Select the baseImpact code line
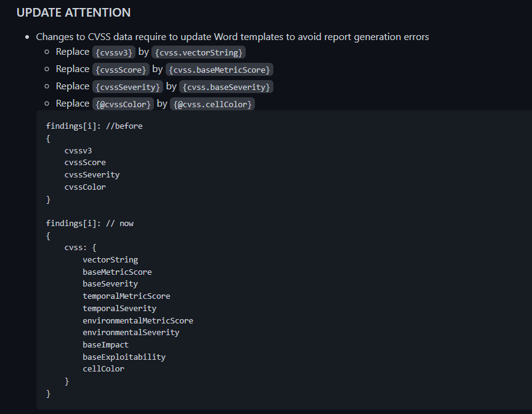Screen dimensions: 532x414 (x=105, y=344)
